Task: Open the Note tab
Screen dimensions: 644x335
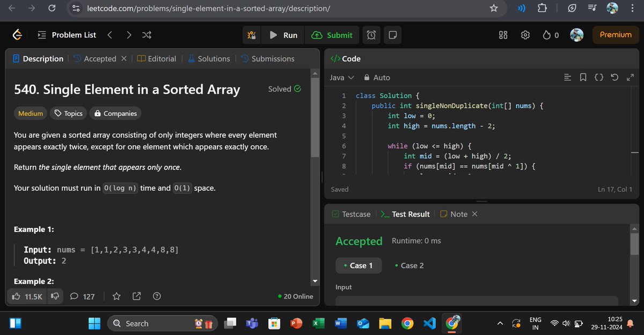Action: point(453,214)
